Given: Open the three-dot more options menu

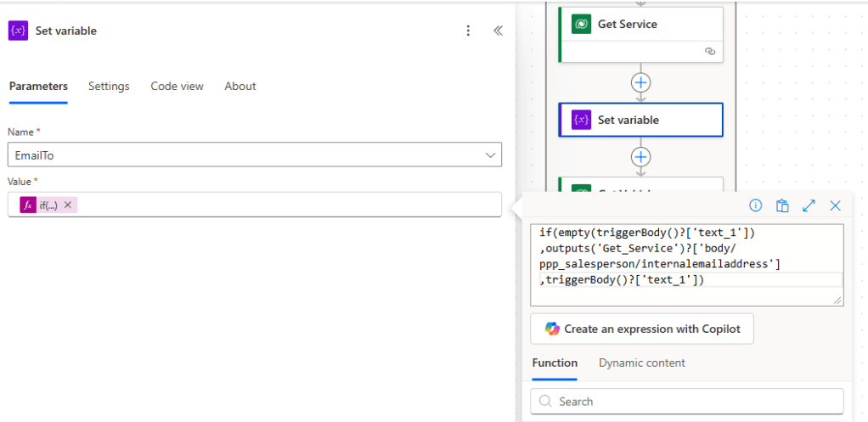Looking at the screenshot, I should coord(468,31).
